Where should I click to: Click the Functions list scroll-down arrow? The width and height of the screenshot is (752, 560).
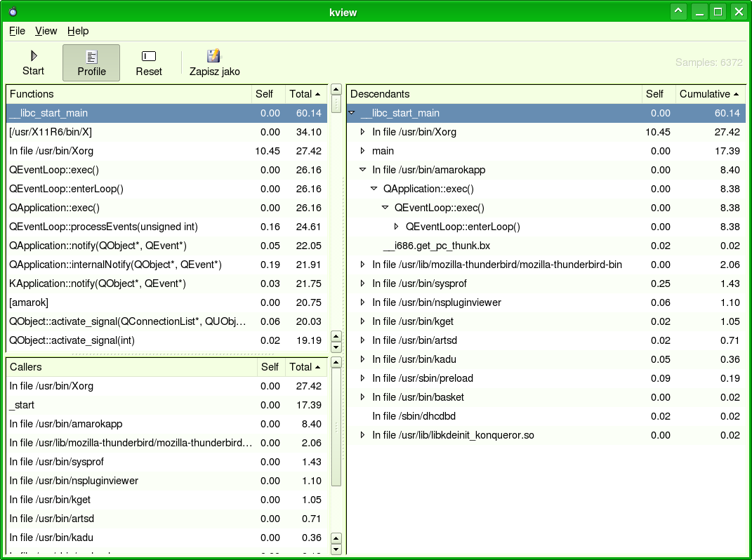point(336,347)
